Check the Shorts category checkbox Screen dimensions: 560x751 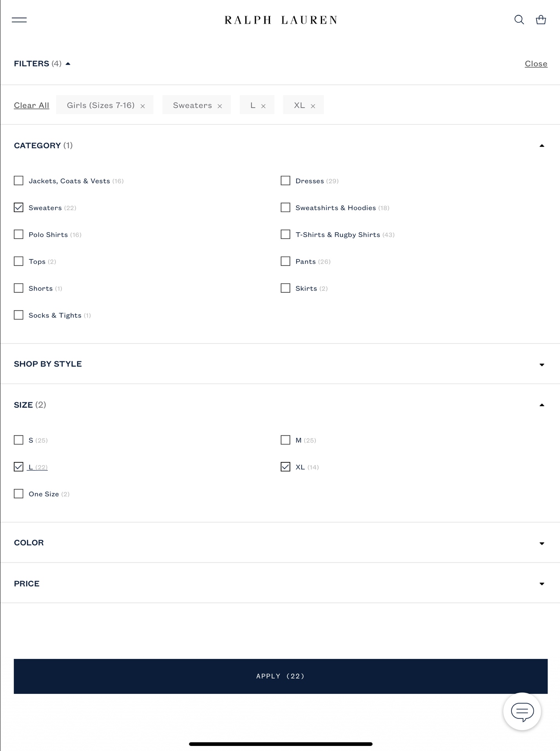coord(18,288)
